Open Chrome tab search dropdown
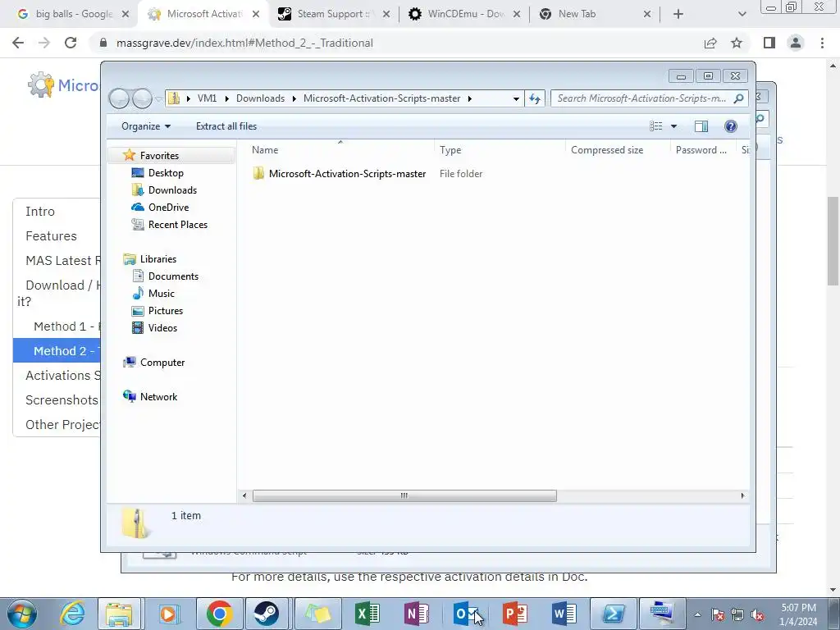The width and height of the screenshot is (840, 630). (x=742, y=15)
